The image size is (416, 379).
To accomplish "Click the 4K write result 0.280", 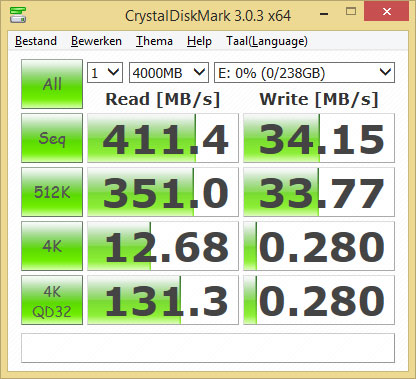I will tap(319, 246).
